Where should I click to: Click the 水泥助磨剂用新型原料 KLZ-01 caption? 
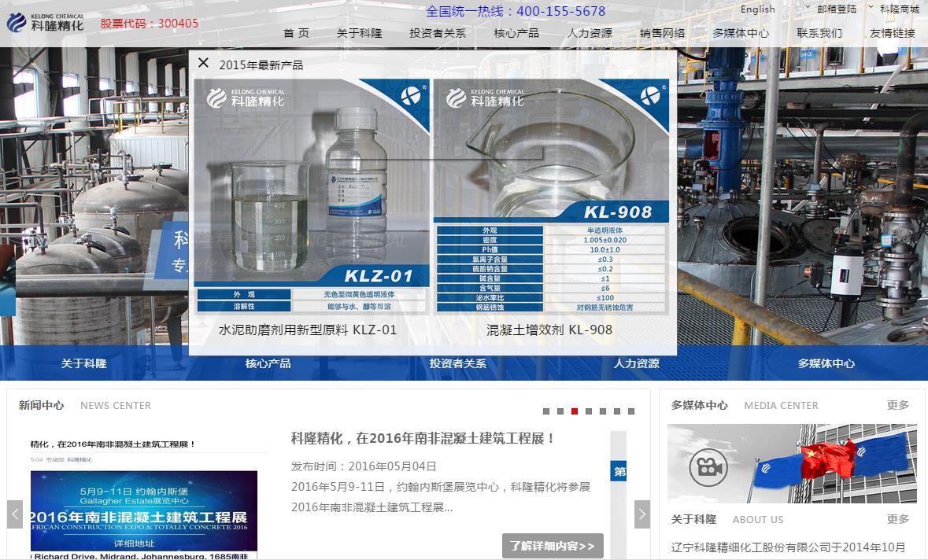click(308, 330)
